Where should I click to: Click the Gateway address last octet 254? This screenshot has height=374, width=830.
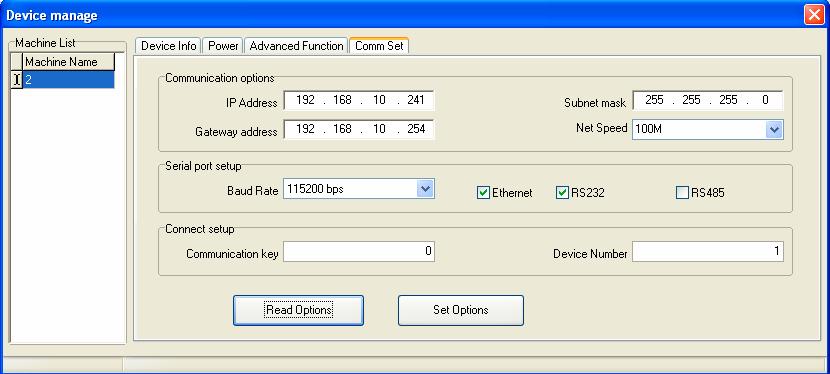tap(416, 129)
